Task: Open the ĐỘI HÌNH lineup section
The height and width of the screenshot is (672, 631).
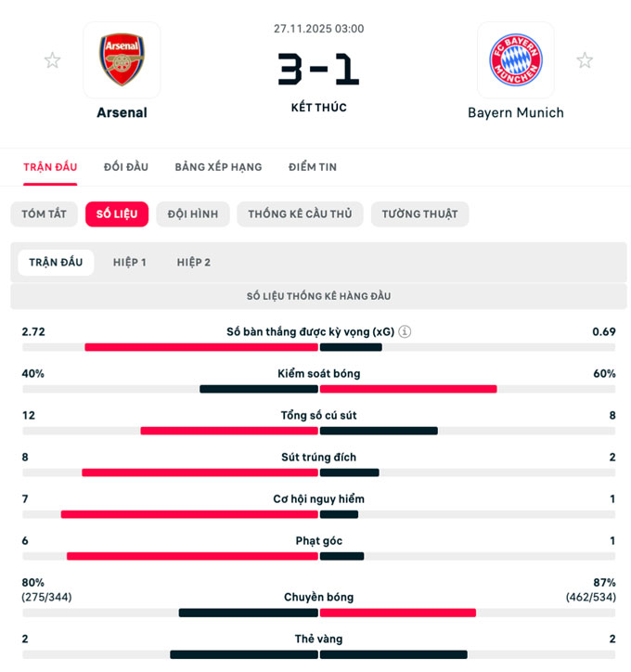Action: tap(193, 214)
